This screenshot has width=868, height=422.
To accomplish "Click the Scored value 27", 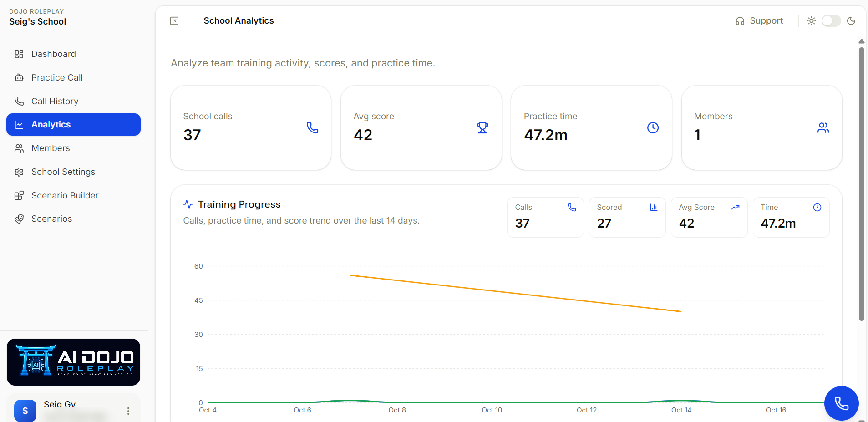I will pyautogui.click(x=604, y=224).
